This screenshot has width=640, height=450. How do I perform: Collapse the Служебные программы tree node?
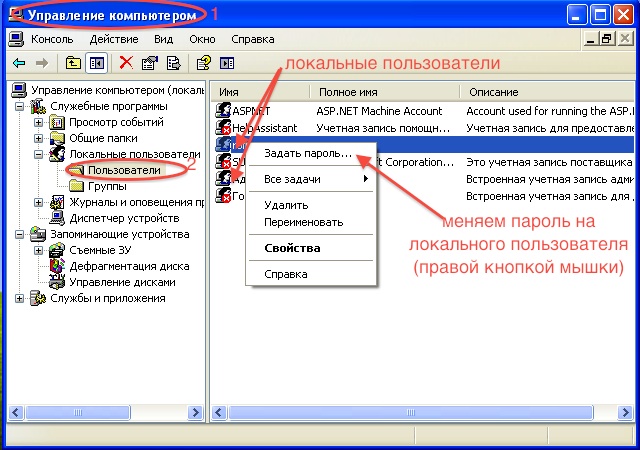21,106
